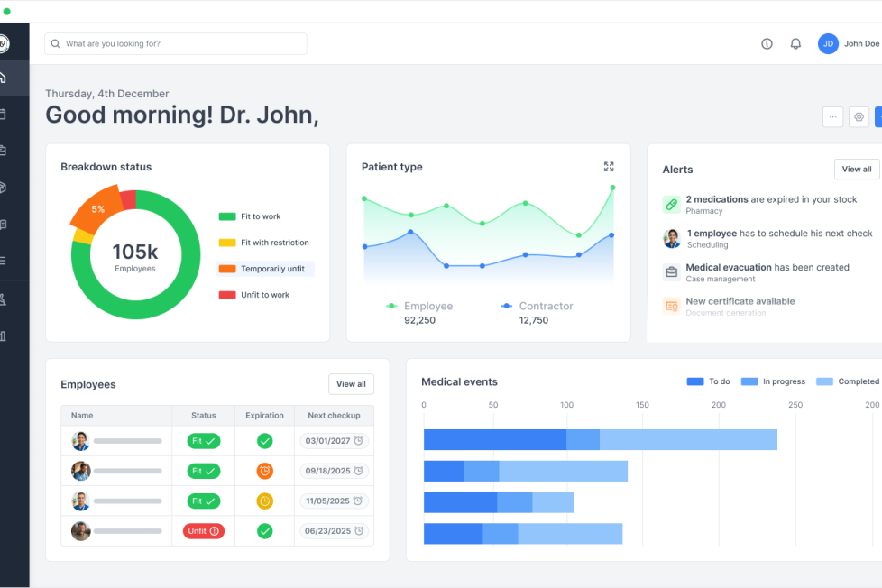
Task: Click View all in the Employees panel
Action: [x=351, y=384]
